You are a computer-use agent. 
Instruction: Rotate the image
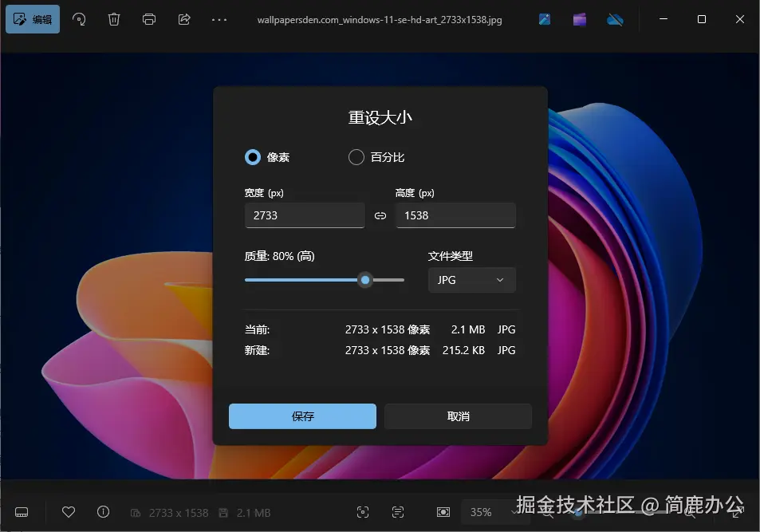(78, 19)
